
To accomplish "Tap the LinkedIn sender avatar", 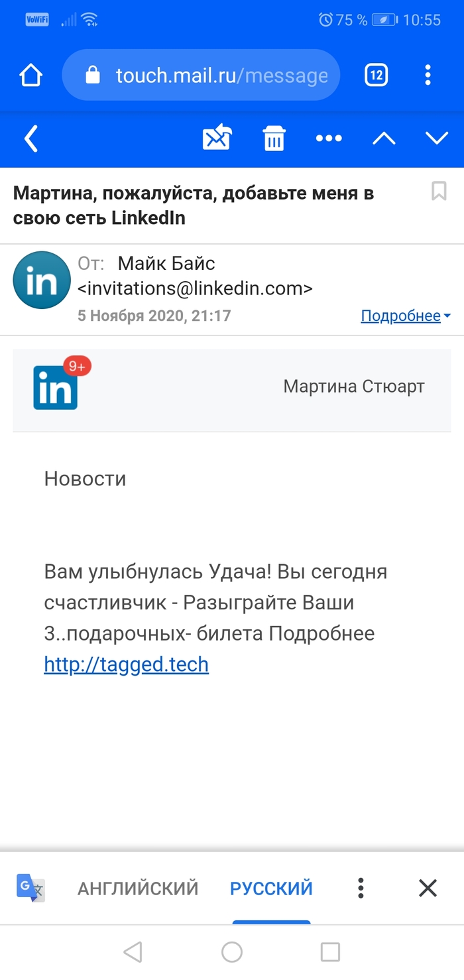I will pos(42,280).
